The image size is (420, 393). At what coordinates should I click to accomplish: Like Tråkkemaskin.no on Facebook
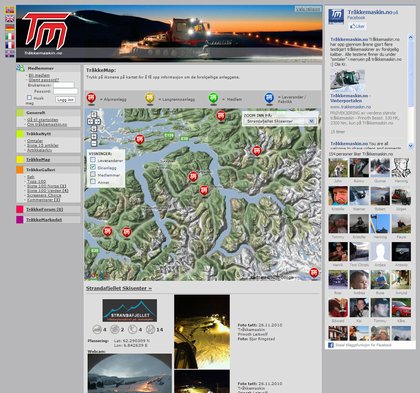click(357, 26)
